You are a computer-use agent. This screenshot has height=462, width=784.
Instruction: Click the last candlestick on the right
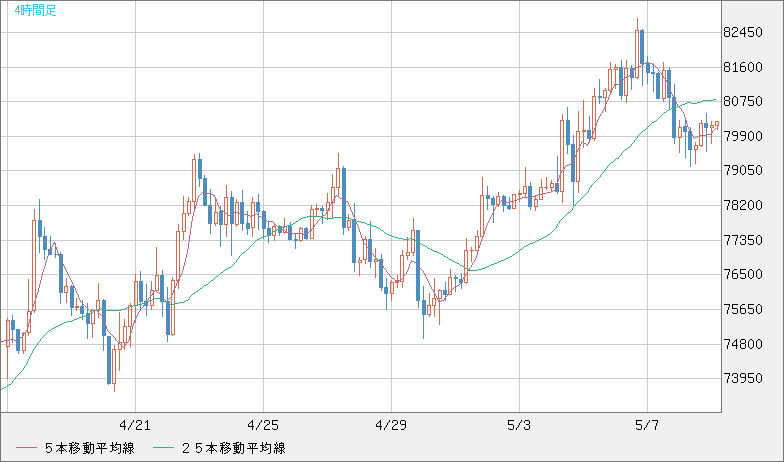(x=717, y=124)
